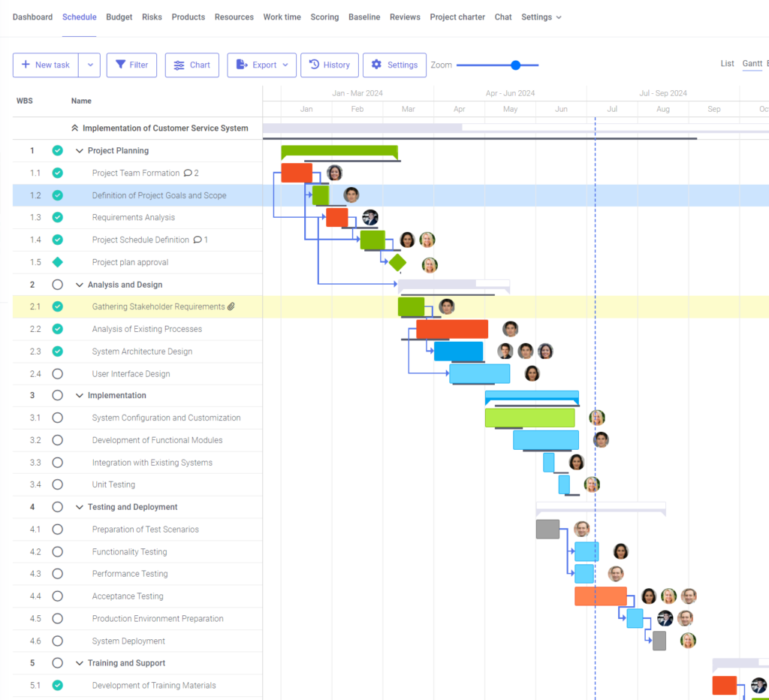Open the New task dropdown arrow
The image size is (769, 700).
pos(89,65)
